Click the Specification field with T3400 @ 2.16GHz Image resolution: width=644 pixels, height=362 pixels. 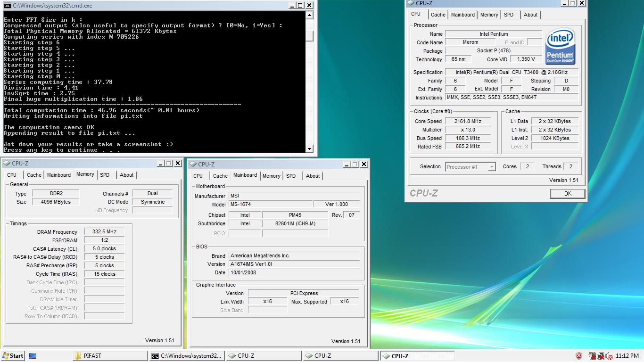[x=512, y=72]
